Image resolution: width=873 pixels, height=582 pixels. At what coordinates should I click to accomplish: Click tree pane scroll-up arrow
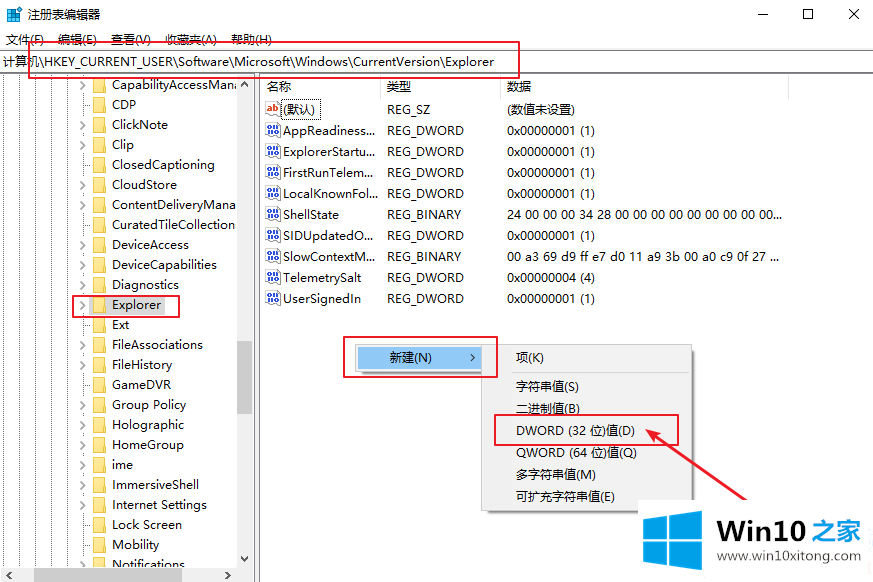(x=244, y=85)
